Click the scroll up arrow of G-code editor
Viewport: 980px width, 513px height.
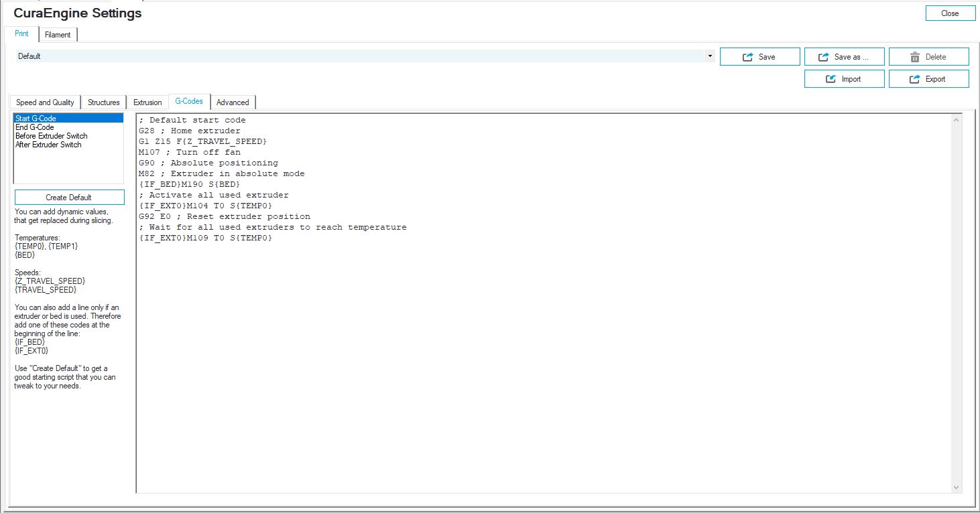click(957, 120)
